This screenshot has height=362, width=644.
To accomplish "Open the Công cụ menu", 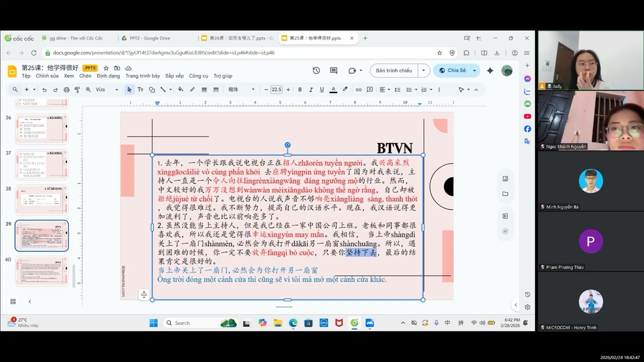I will 199,76.
